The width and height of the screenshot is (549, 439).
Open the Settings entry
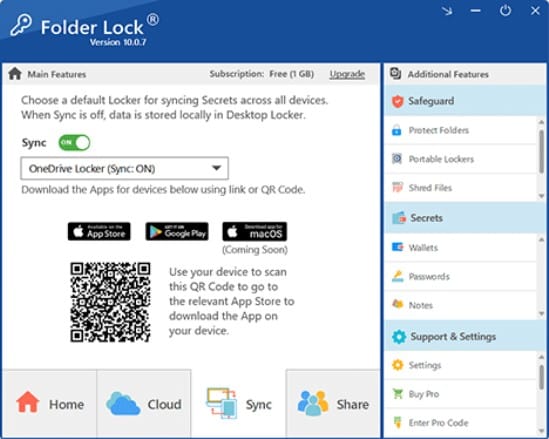pyautogui.click(x=461, y=365)
